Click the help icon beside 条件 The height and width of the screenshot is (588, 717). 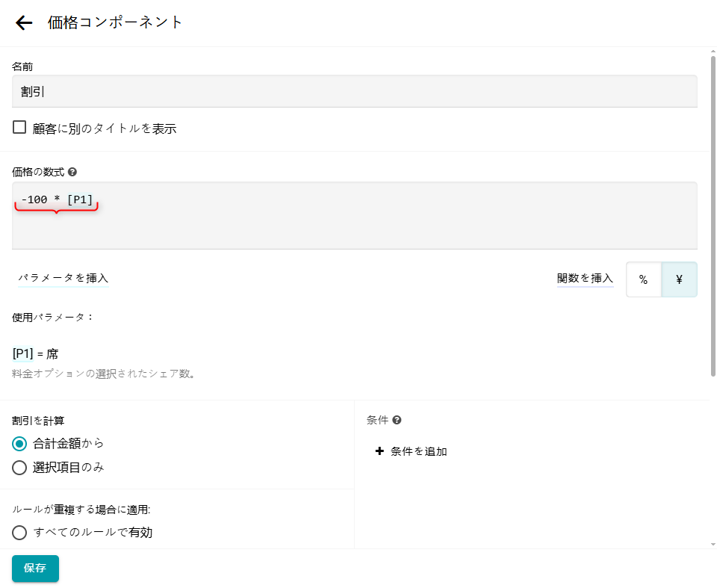tap(397, 420)
